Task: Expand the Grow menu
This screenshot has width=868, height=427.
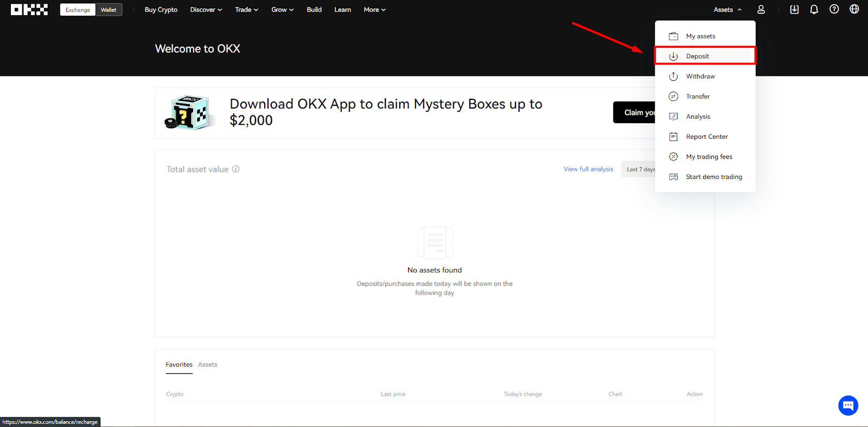Action: 283,10
